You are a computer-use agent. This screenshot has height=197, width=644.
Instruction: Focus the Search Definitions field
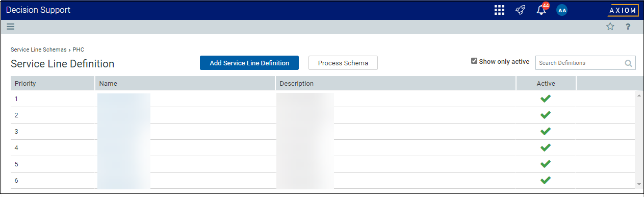point(580,63)
